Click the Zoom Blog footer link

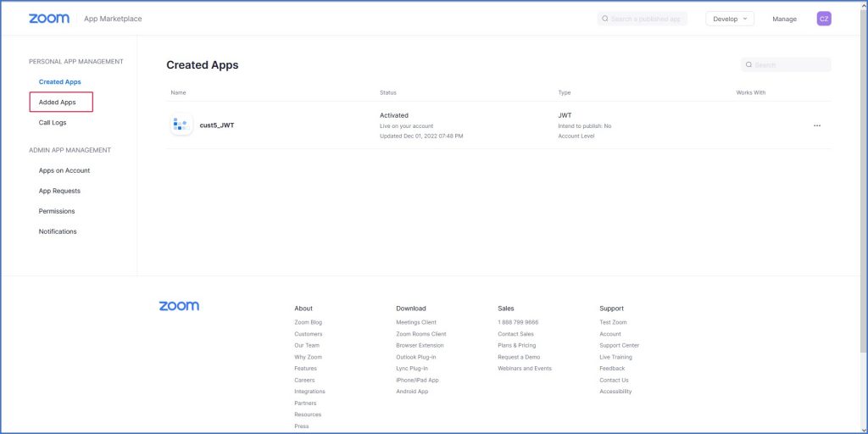point(308,322)
